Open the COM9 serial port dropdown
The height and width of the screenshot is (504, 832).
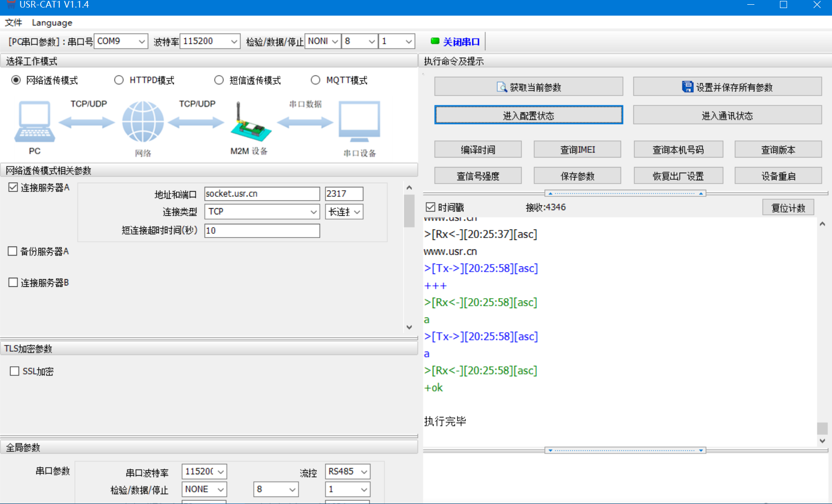coord(142,42)
